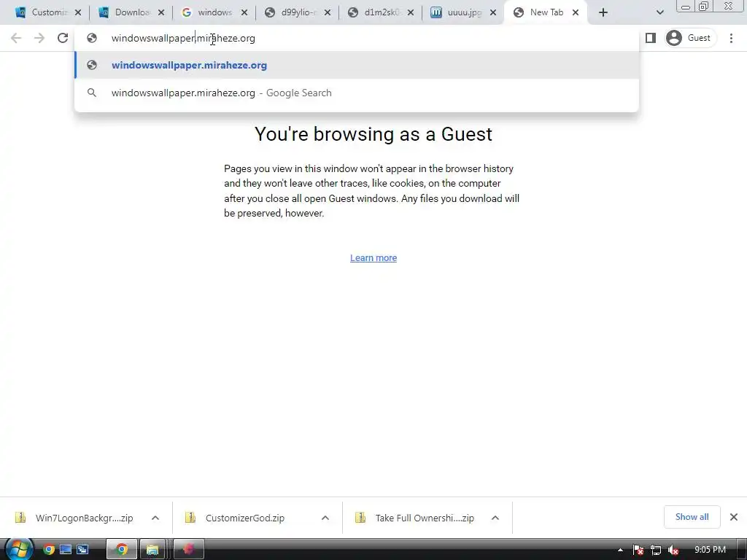
Task: Select the Chrome taskbar button
Action: (x=122, y=550)
